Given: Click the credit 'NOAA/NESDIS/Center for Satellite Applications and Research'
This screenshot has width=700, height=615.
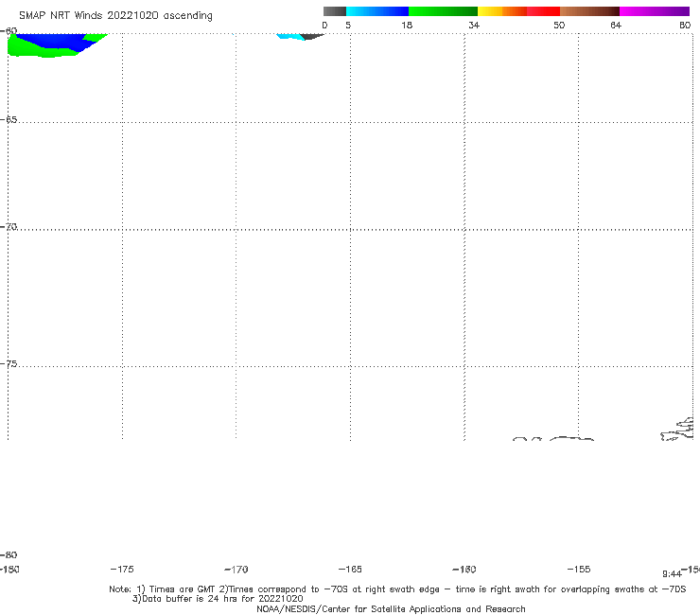Looking at the screenshot, I should pos(391,609).
